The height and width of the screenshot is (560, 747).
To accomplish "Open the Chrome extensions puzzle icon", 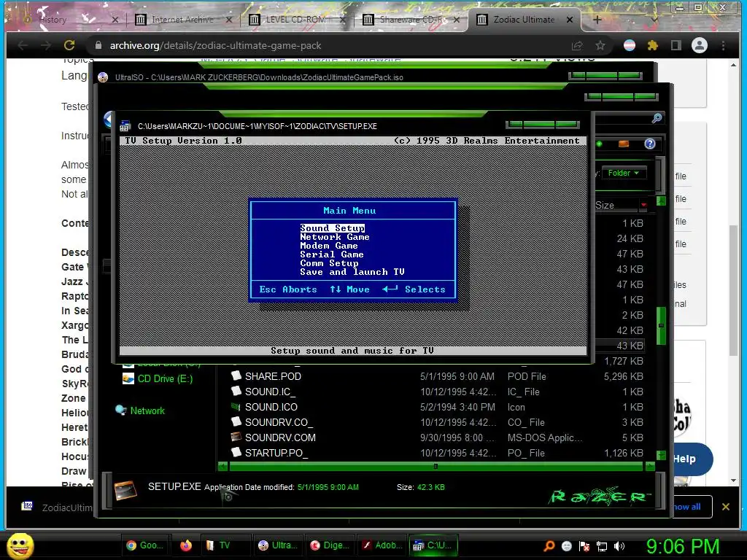I will (x=653, y=45).
